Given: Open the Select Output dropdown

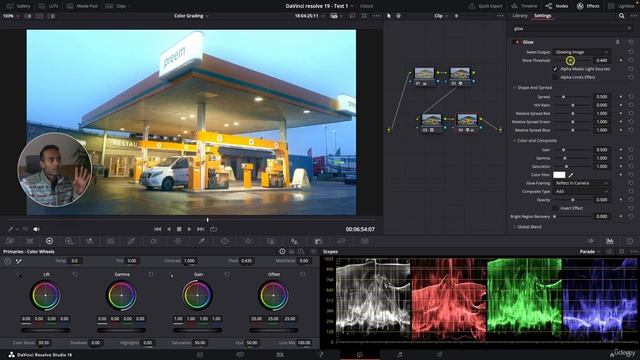Looking at the screenshot, I should (581, 52).
